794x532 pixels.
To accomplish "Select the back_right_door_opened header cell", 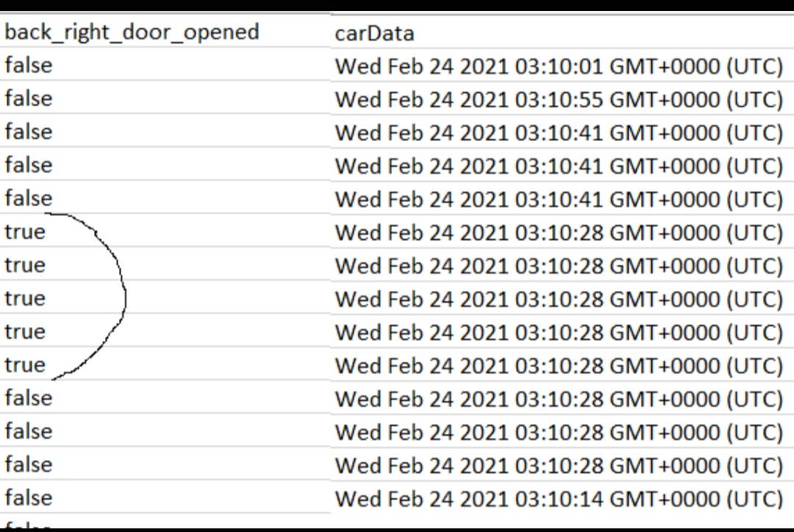I will coord(132,32).
